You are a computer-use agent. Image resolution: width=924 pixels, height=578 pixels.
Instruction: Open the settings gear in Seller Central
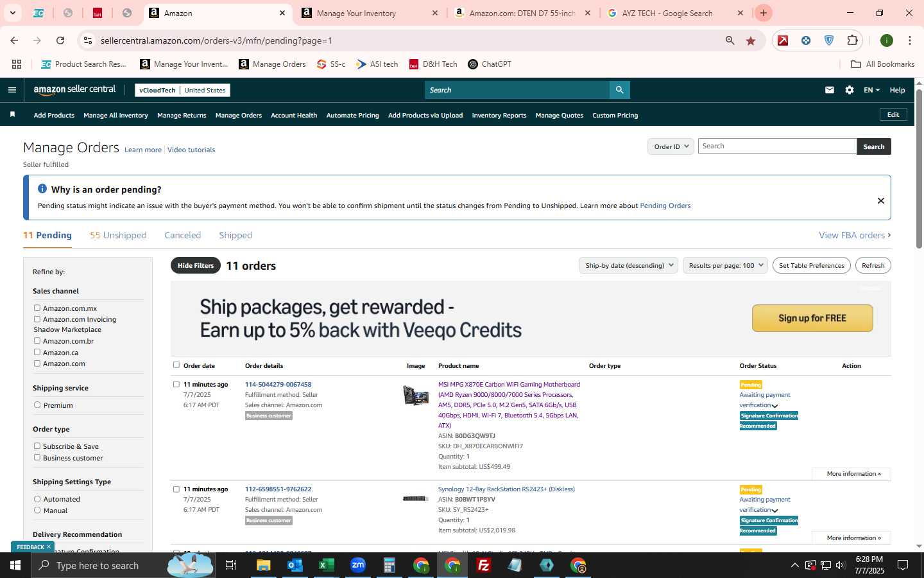click(849, 90)
